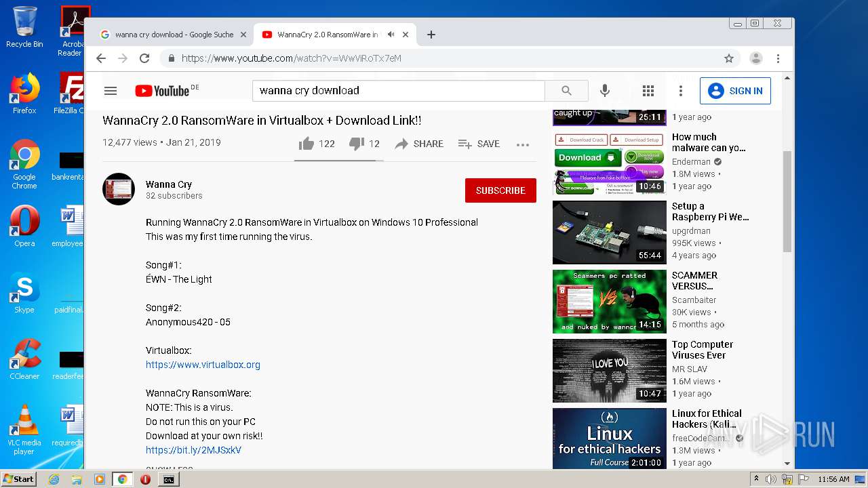Open Chrome profile avatar

[x=755, y=58]
